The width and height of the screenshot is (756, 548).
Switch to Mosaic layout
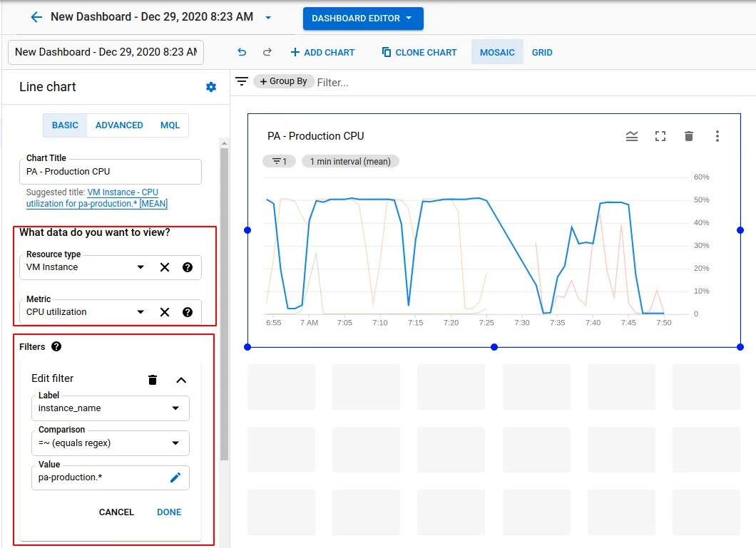[x=497, y=52]
